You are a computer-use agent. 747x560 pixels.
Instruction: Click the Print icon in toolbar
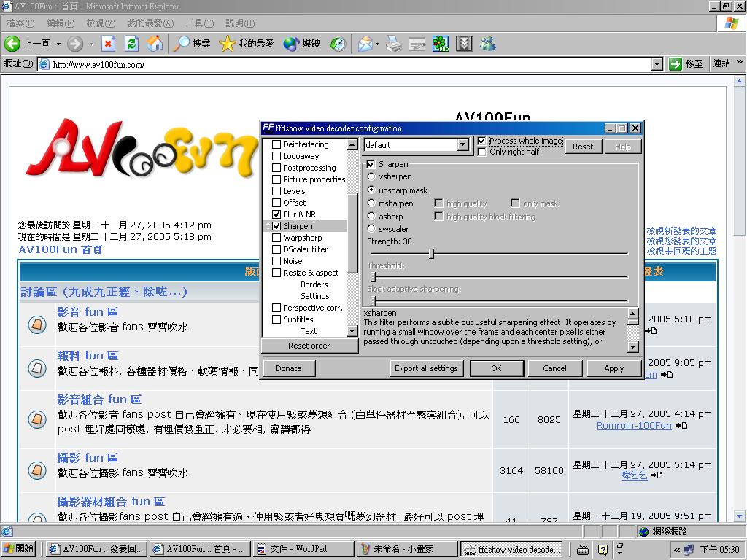pyautogui.click(x=394, y=44)
